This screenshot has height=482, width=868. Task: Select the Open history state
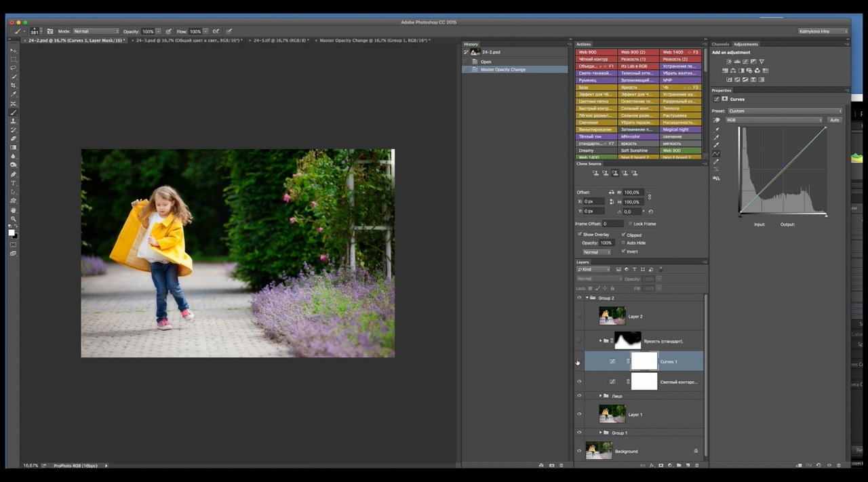coord(515,61)
